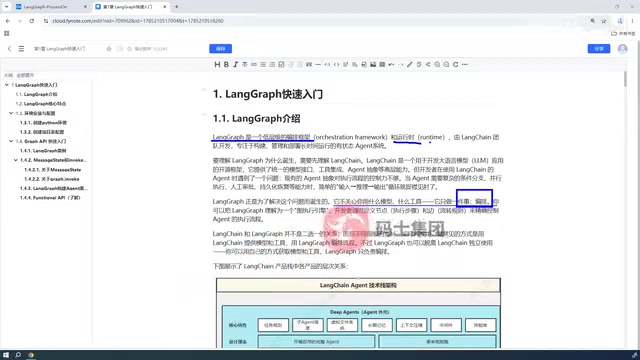Screen dimensions: 640x360
Task: Collapse the '1.4.2. MessageState和invoke' outline node
Action: click(x=16, y=160)
